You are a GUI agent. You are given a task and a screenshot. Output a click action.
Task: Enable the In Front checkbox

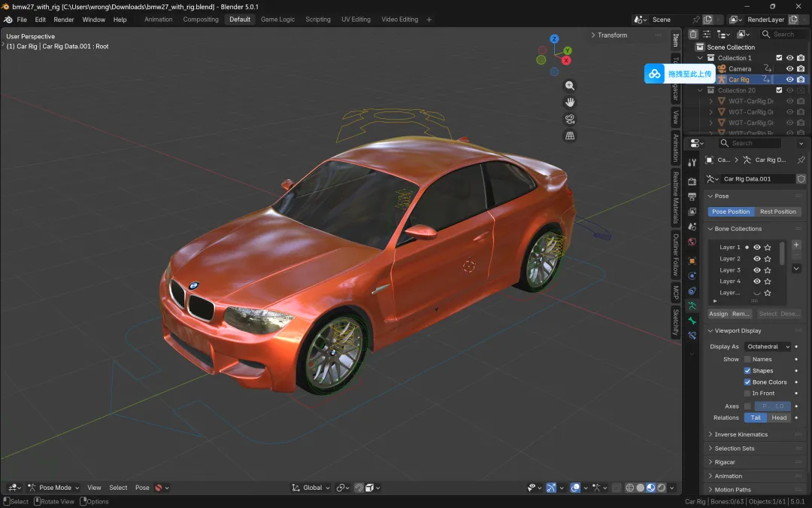point(747,394)
